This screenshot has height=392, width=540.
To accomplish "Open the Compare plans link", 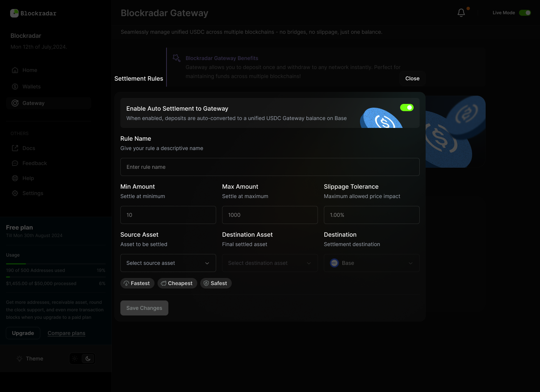I will coord(66,333).
